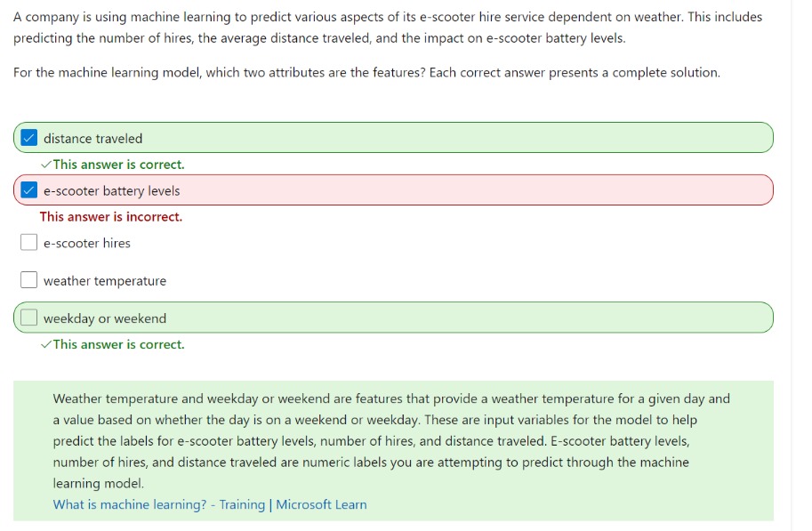The width and height of the screenshot is (812, 531).
Task: Click the white checkmark inside the distance traveled checkbox
Action: [x=29, y=137]
